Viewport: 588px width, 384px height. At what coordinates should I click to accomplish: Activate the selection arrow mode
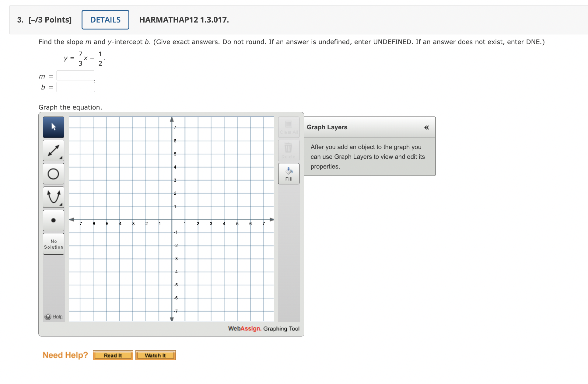[53, 127]
